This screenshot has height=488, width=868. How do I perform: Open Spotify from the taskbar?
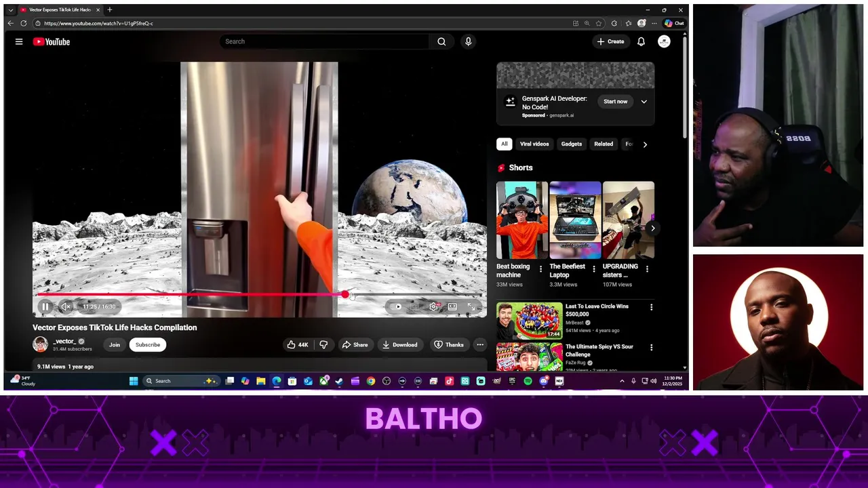528,381
